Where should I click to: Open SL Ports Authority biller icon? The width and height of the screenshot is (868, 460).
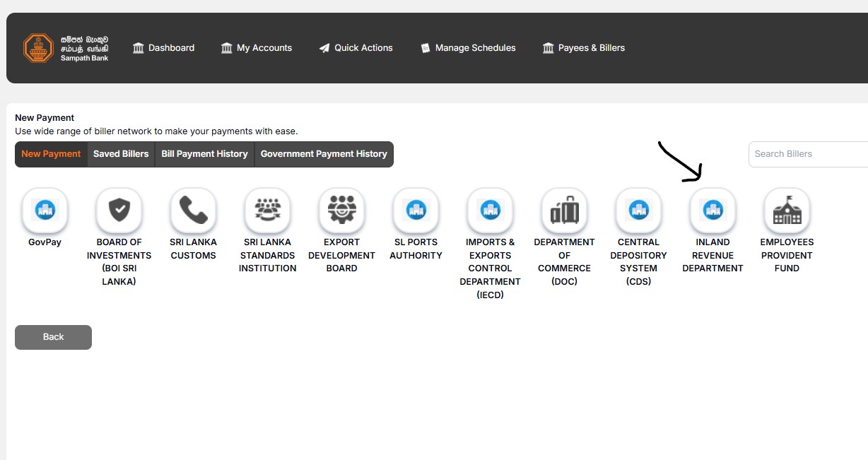point(416,210)
